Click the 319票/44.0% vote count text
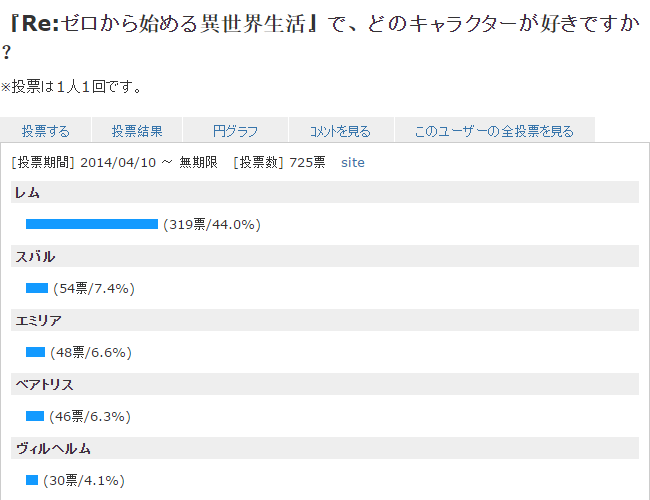Image resolution: width=650 pixels, height=500 pixels. (x=212, y=225)
